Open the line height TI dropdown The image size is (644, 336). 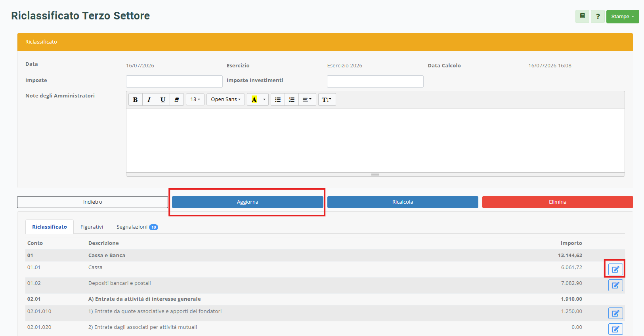pos(327,99)
